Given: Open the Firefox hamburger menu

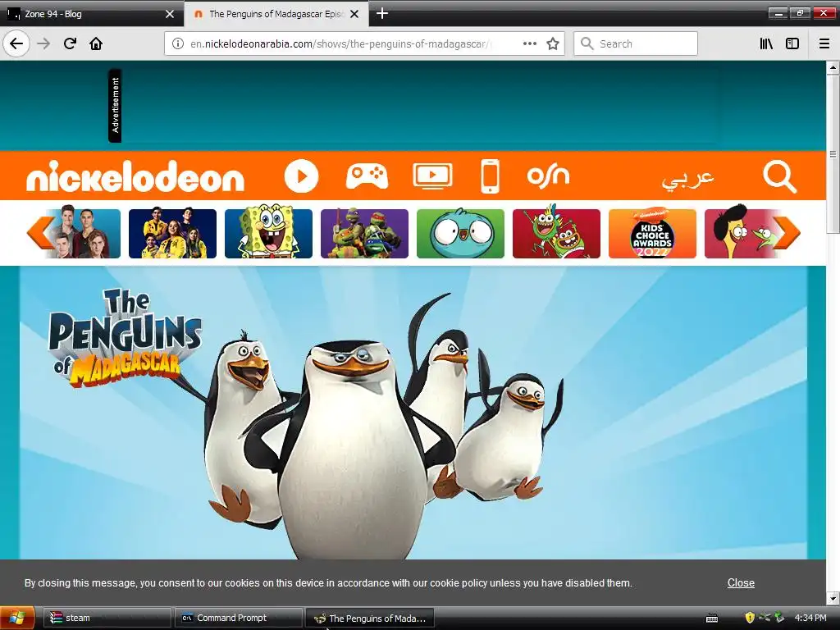Looking at the screenshot, I should [824, 43].
